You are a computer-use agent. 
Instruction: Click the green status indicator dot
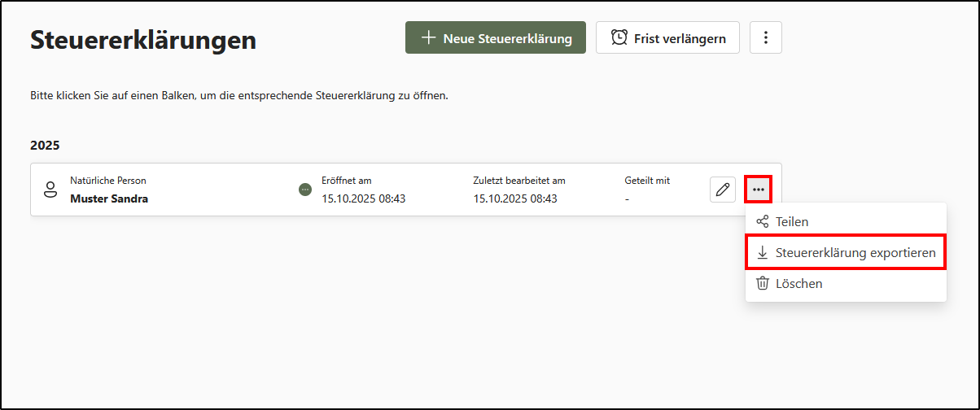[x=305, y=190]
